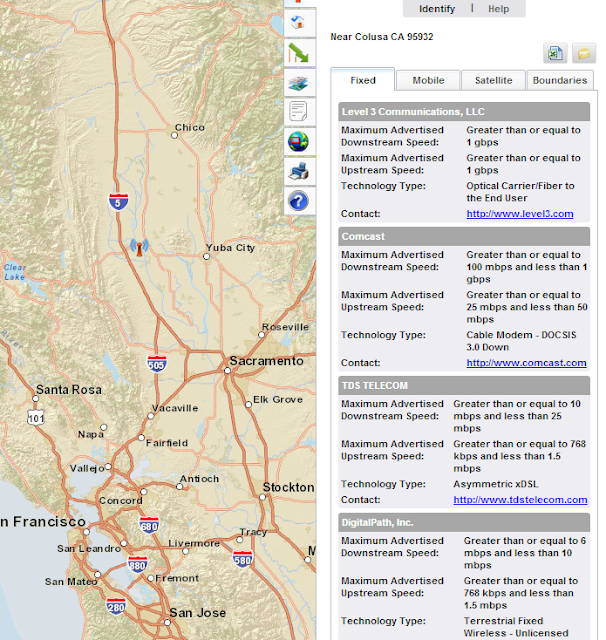Select the Identify menu item
The image size is (606, 640).
[x=437, y=9]
